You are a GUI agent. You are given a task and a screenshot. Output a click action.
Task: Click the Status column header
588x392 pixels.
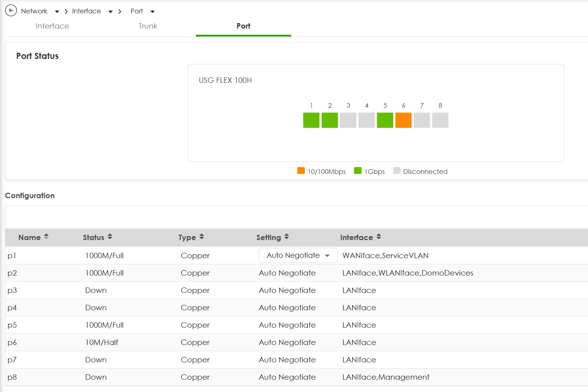[x=94, y=238]
